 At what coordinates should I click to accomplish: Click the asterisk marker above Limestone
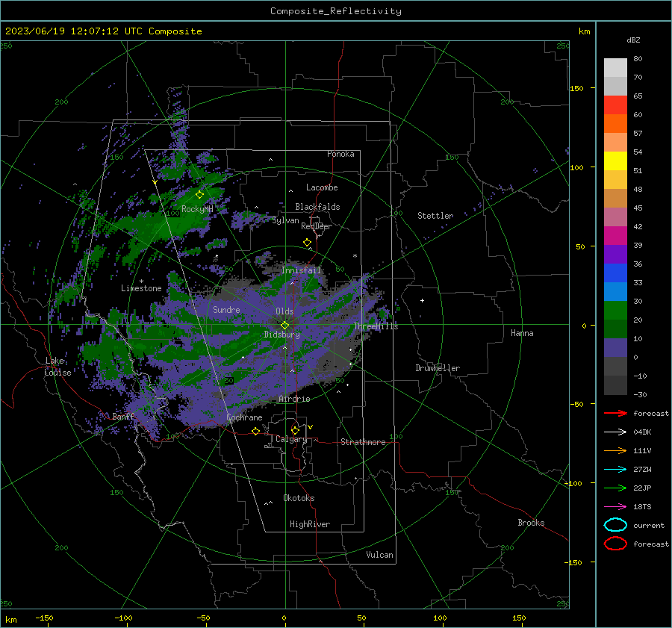pyautogui.click(x=141, y=282)
